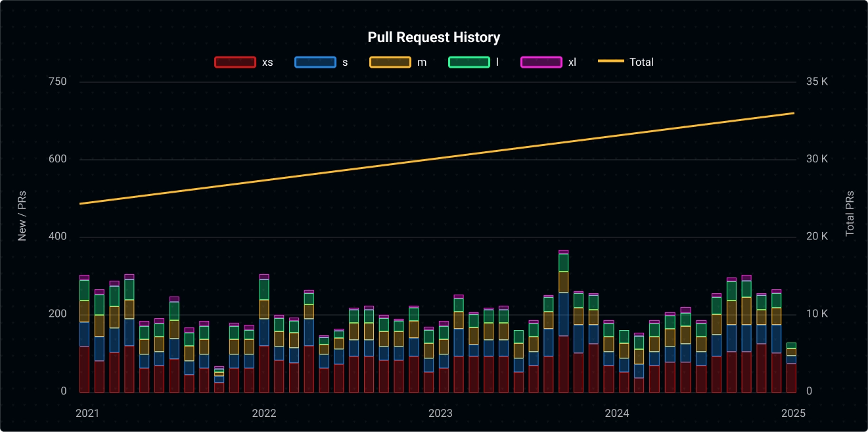Click the Pull Request History title

point(434,37)
